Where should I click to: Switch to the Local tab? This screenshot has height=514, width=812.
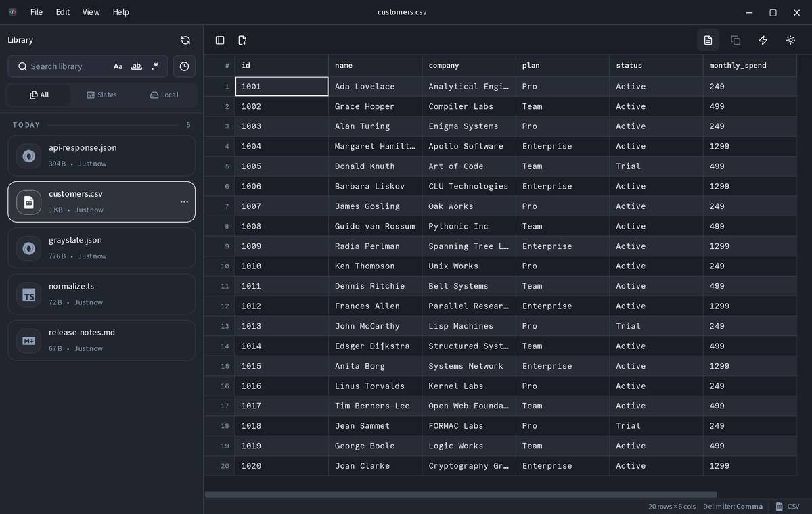[164, 95]
